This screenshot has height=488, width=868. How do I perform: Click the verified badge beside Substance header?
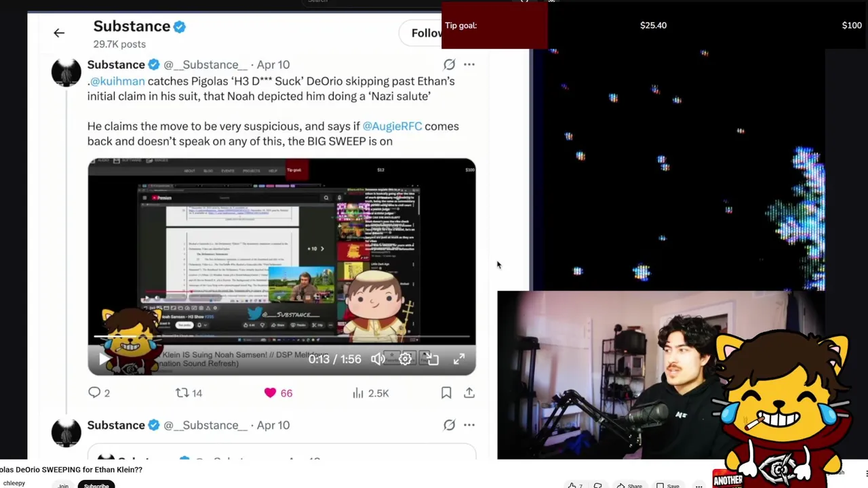180,26
